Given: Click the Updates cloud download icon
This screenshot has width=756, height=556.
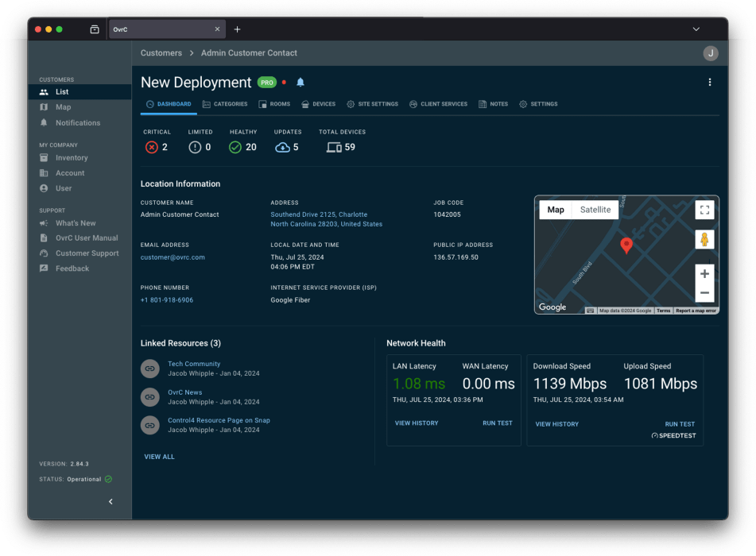Looking at the screenshot, I should click(282, 147).
